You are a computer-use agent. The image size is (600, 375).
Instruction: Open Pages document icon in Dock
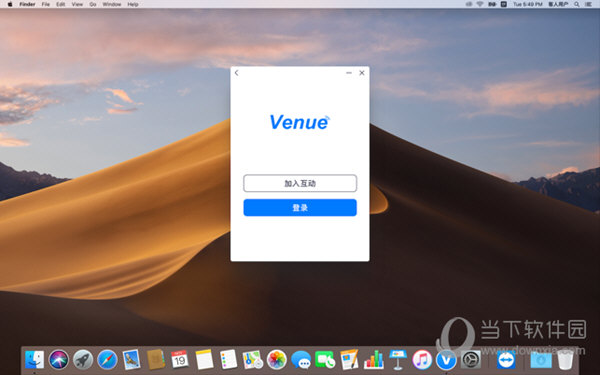click(349, 360)
